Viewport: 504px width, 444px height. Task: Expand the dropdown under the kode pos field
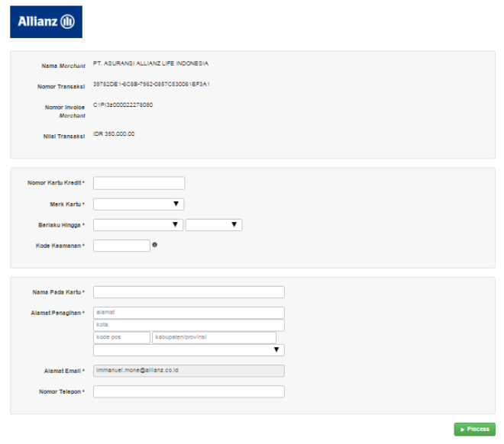coord(189,350)
